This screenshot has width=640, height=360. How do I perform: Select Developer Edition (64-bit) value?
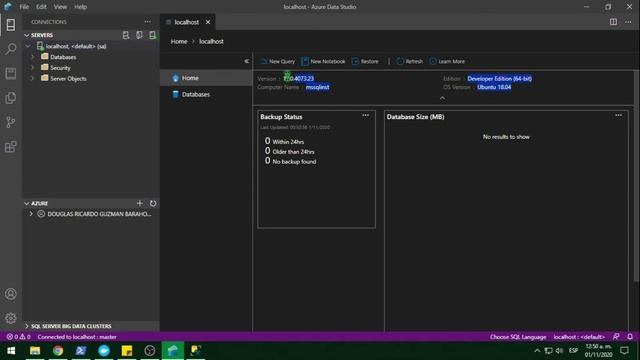point(500,78)
